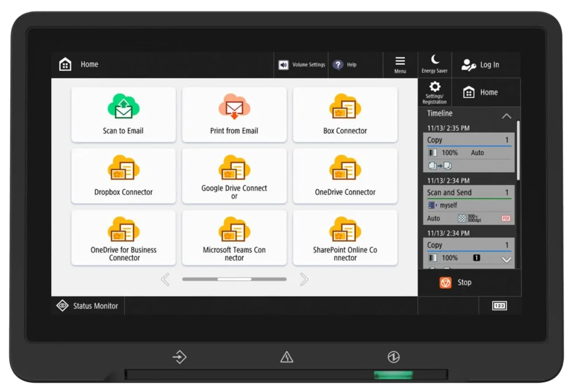The width and height of the screenshot is (575, 392).
Task: Open Volume Settings
Action: pyautogui.click(x=301, y=65)
